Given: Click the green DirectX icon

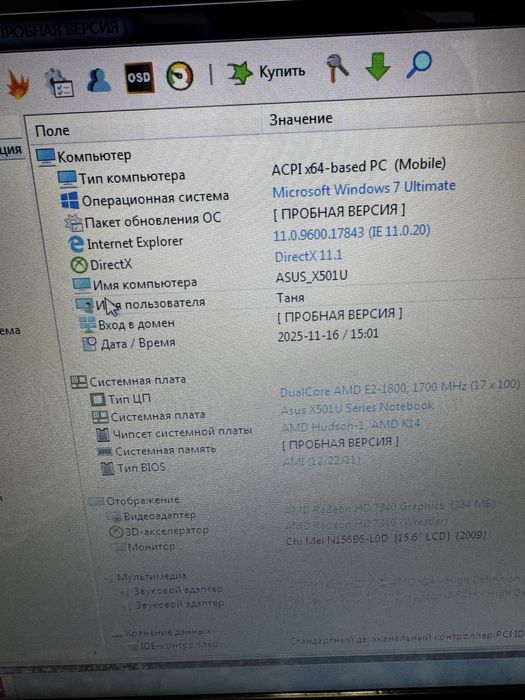Looking at the screenshot, I should click(x=79, y=265).
